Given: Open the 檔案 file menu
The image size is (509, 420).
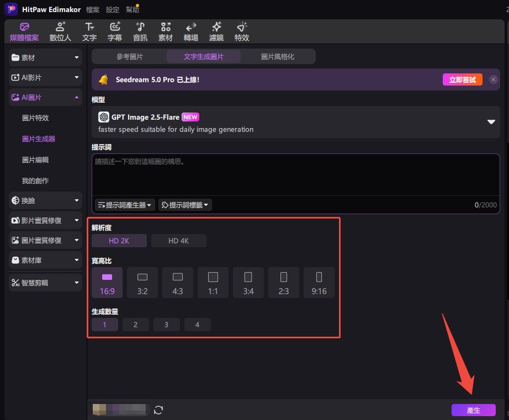Looking at the screenshot, I should 93,10.
